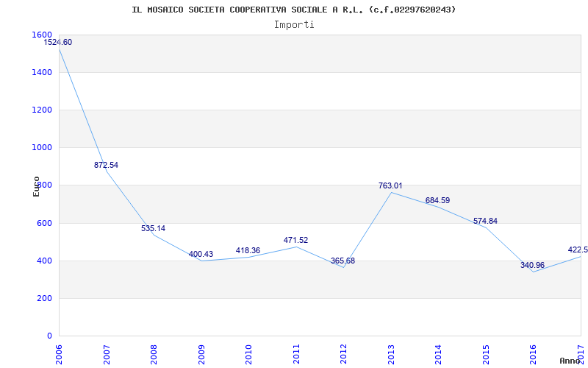Select the 400.43 data point label
Viewport: 588px width, 368px height.
click(x=201, y=254)
